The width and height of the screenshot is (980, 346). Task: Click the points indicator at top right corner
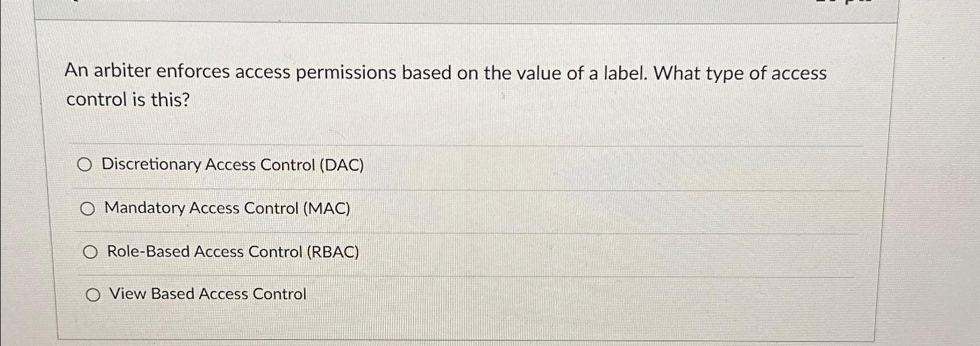[849, 2]
